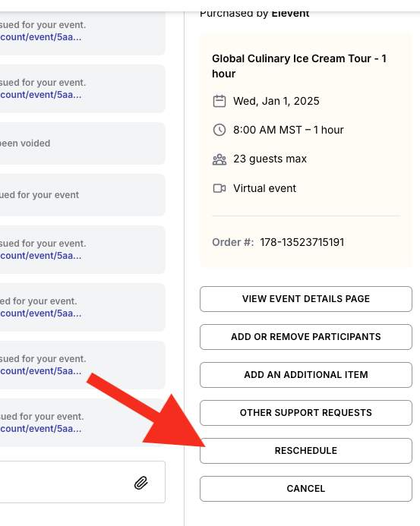Open the bottom-most count/event/5aa link

(40, 429)
